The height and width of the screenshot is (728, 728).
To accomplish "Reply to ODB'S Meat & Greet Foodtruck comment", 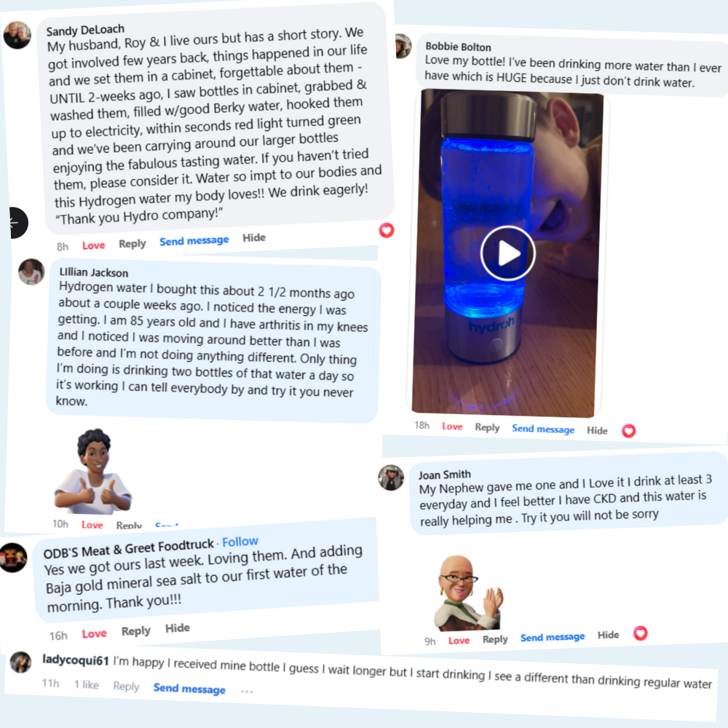I will (136, 631).
